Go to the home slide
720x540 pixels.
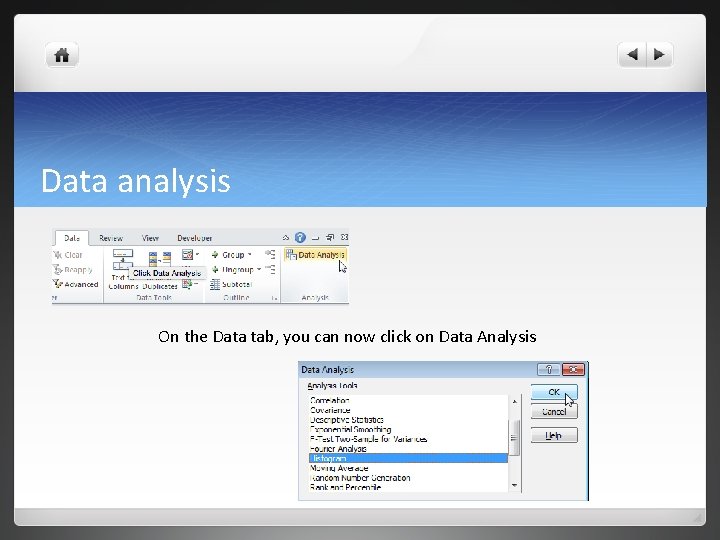[62, 55]
